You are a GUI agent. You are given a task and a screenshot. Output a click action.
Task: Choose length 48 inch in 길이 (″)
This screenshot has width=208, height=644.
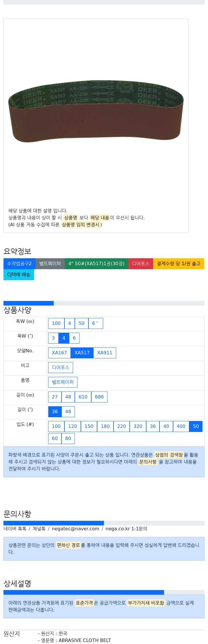[68, 412]
